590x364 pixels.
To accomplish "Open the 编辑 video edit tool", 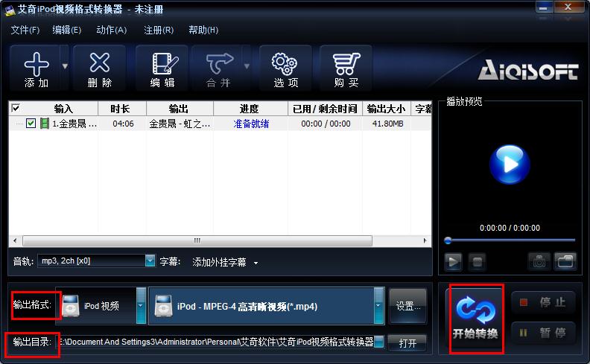I will pos(162,68).
